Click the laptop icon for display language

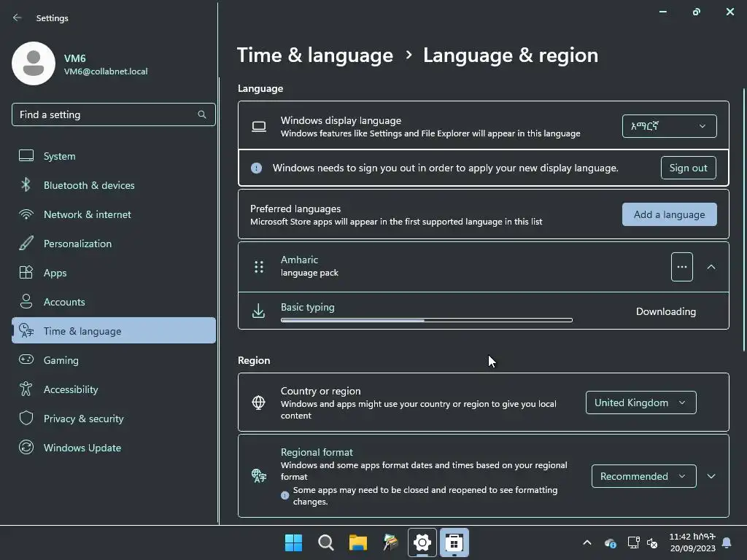(x=259, y=126)
